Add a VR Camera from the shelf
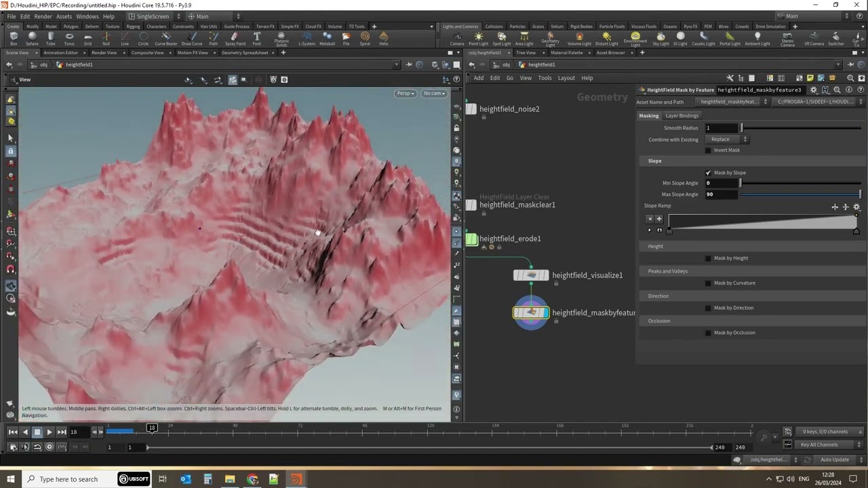The width and height of the screenshot is (868, 488). pos(814,39)
